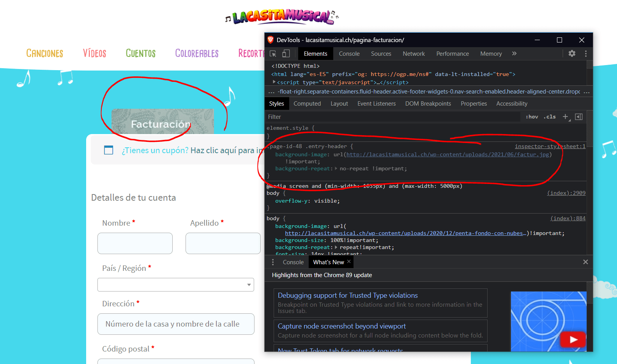Switch to the Console tab in DevTools

pos(349,54)
